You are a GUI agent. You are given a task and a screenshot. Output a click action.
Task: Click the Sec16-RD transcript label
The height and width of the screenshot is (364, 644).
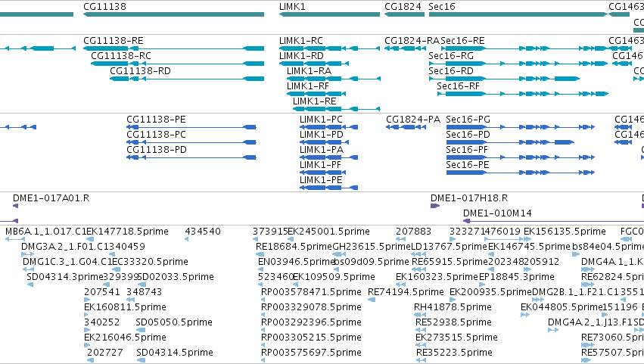click(x=451, y=70)
